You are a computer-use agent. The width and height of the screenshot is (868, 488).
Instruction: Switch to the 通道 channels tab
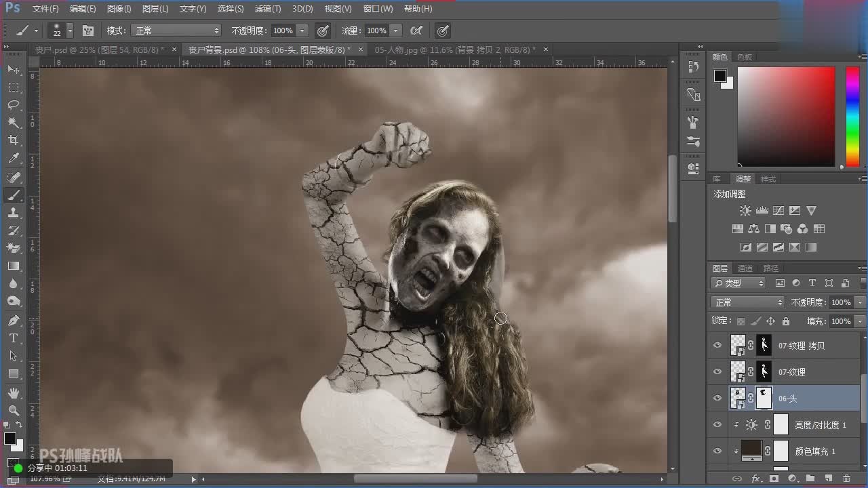[x=745, y=268]
